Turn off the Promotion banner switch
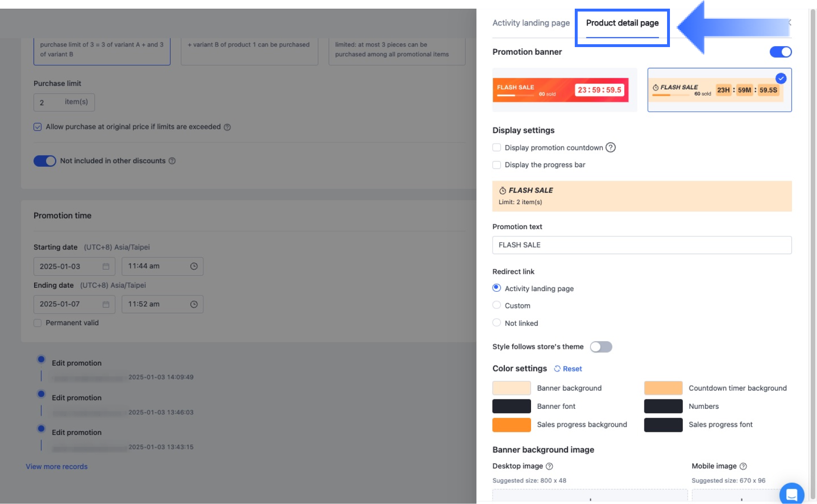The image size is (817, 504). coord(780,52)
